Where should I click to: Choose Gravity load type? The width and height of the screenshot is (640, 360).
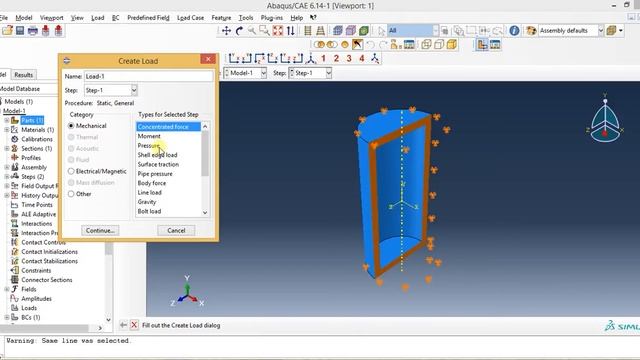[x=147, y=202]
